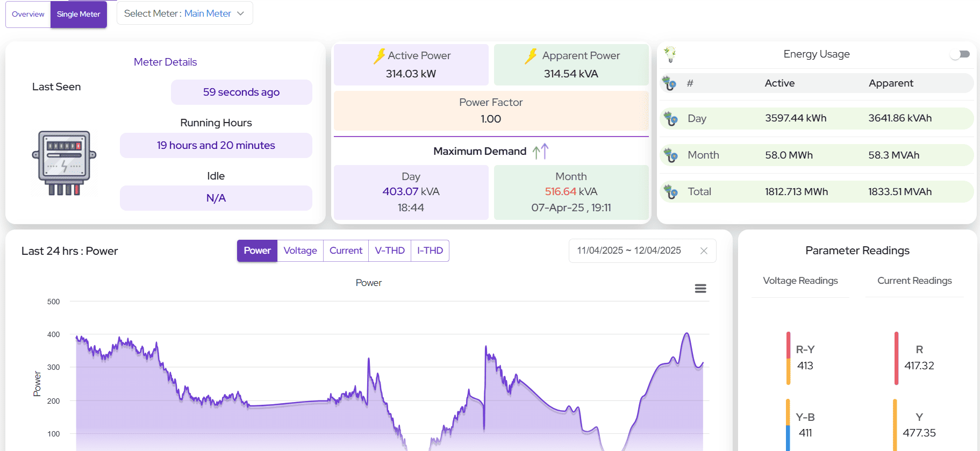
Task: Click the Meter Details heading
Action: click(x=165, y=62)
